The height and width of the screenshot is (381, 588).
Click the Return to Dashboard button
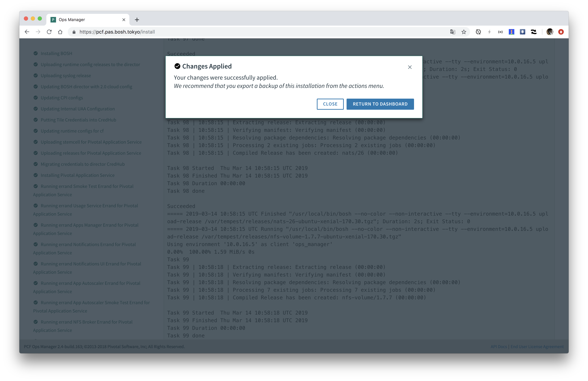coord(380,104)
